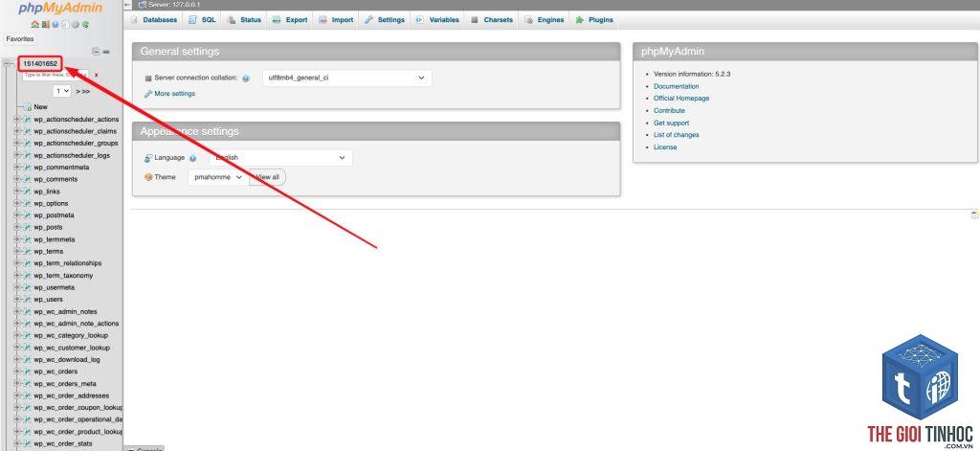Image resolution: width=980 pixels, height=451 pixels.
Task: Open the Language dropdown
Action: coord(280,158)
